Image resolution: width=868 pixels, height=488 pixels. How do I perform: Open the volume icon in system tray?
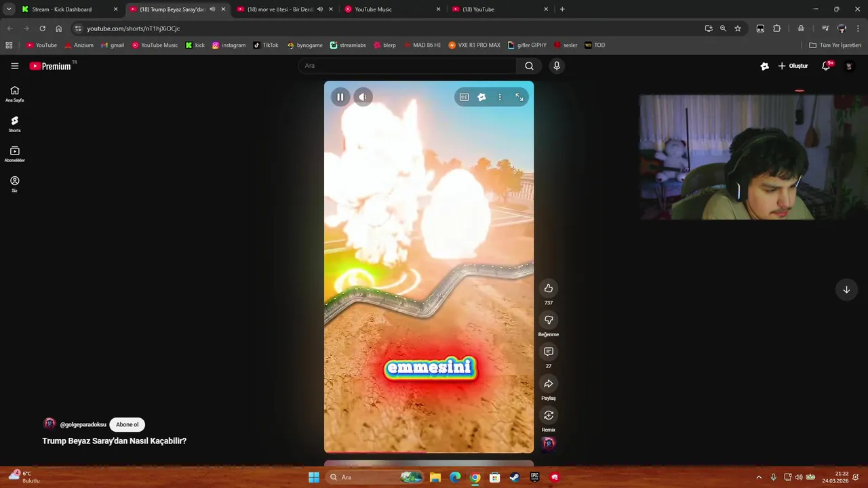coord(798,477)
